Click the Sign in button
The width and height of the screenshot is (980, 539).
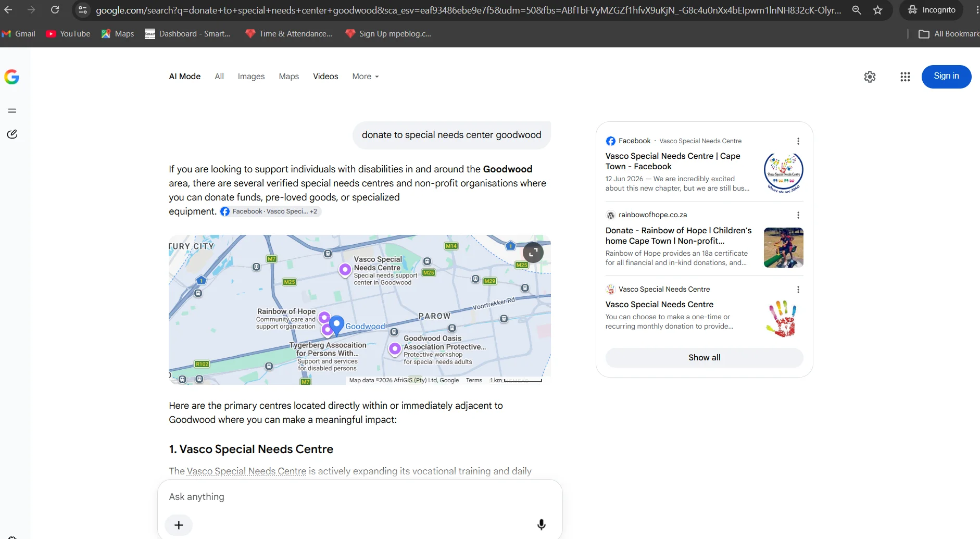tap(946, 77)
